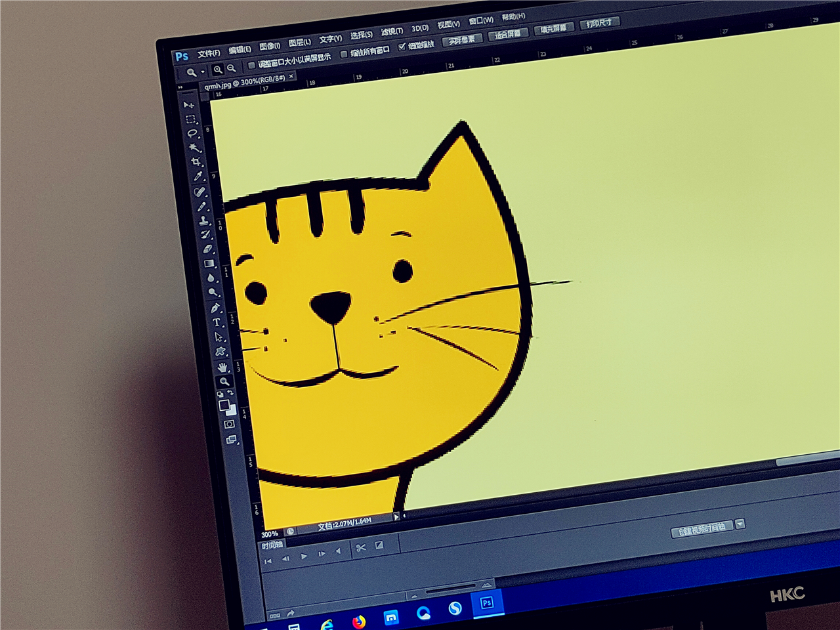
Task: Choose the Eyedropper tool
Action: (x=198, y=177)
